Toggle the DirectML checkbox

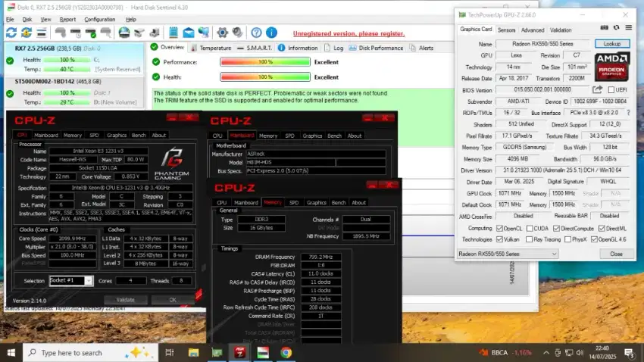tap(602, 229)
